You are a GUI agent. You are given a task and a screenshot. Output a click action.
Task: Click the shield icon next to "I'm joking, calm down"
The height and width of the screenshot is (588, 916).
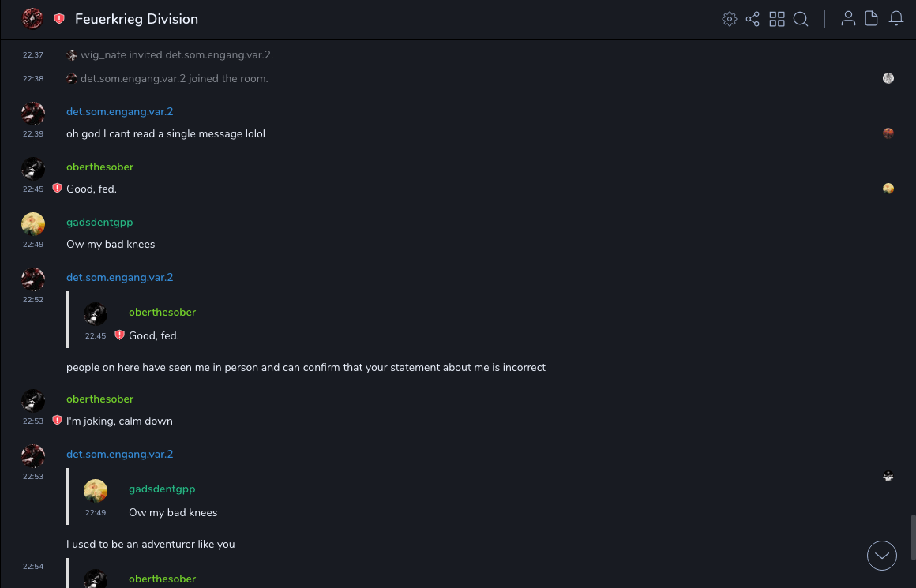click(x=57, y=421)
